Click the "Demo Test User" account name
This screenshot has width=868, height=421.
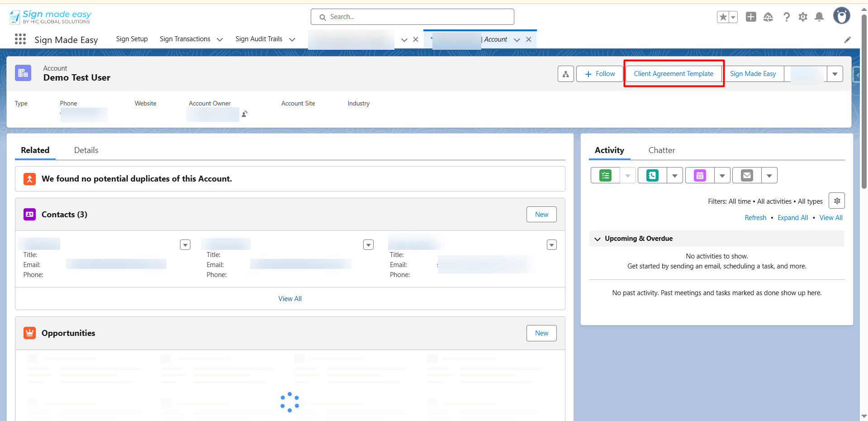(x=77, y=78)
